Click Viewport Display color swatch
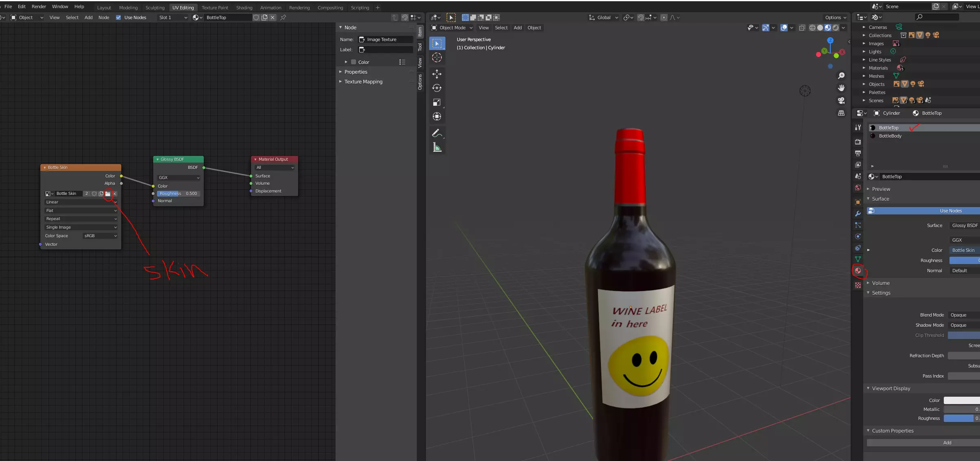980x461 pixels. (x=962, y=400)
